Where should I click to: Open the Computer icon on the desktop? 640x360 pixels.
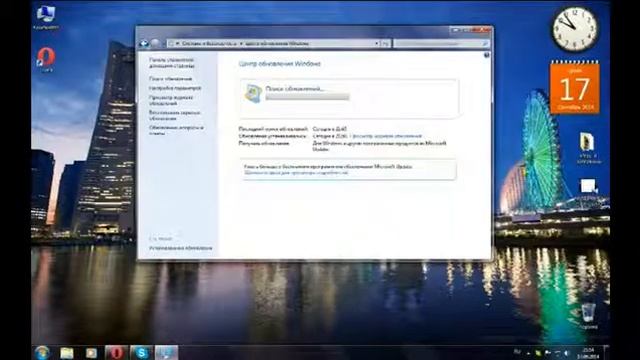46,18
